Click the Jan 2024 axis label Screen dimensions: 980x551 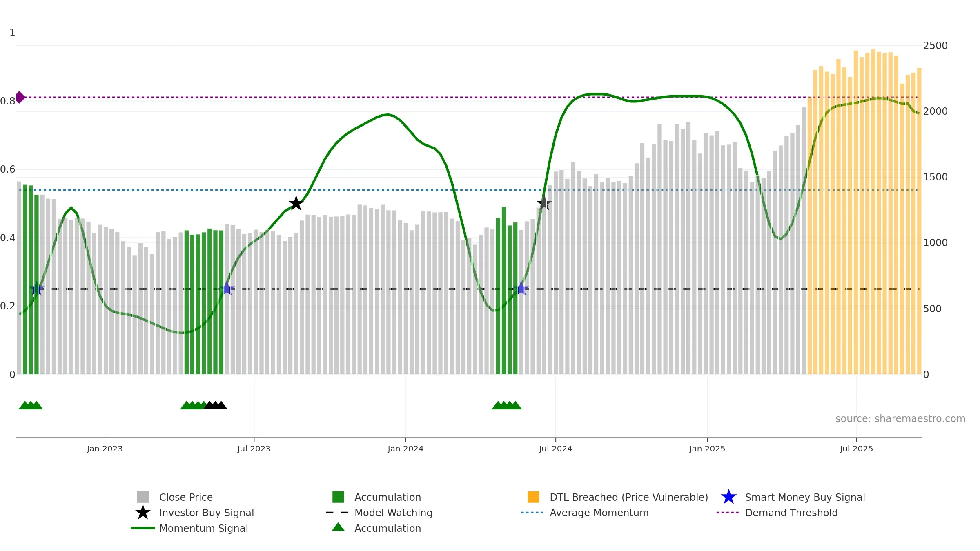[x=405, y=449]
